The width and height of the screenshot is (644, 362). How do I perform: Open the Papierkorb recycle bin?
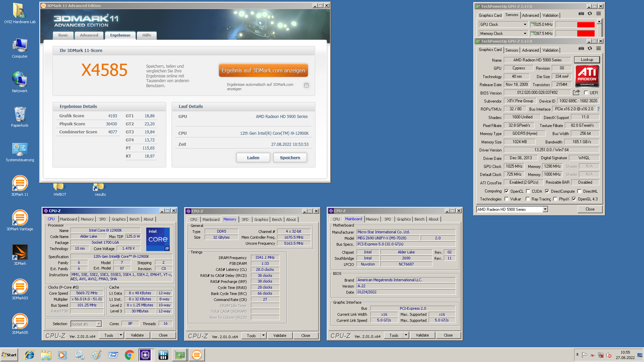click(x=20, y=117)
